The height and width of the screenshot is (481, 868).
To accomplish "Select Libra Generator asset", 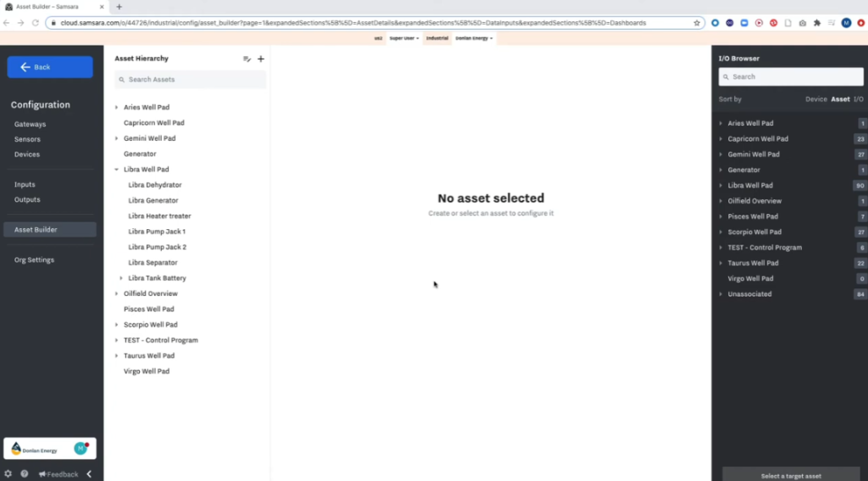I will [x=153, y=200].
